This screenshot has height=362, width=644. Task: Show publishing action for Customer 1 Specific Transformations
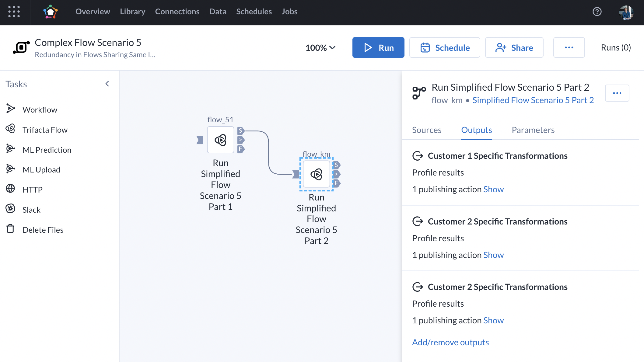click(x=493, y=189)
